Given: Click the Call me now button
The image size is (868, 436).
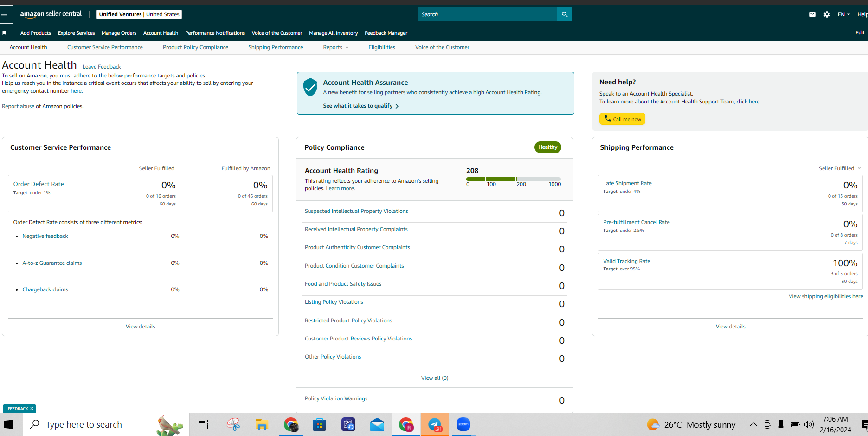Looking at the screenshot, I should (x=622, y=119).
